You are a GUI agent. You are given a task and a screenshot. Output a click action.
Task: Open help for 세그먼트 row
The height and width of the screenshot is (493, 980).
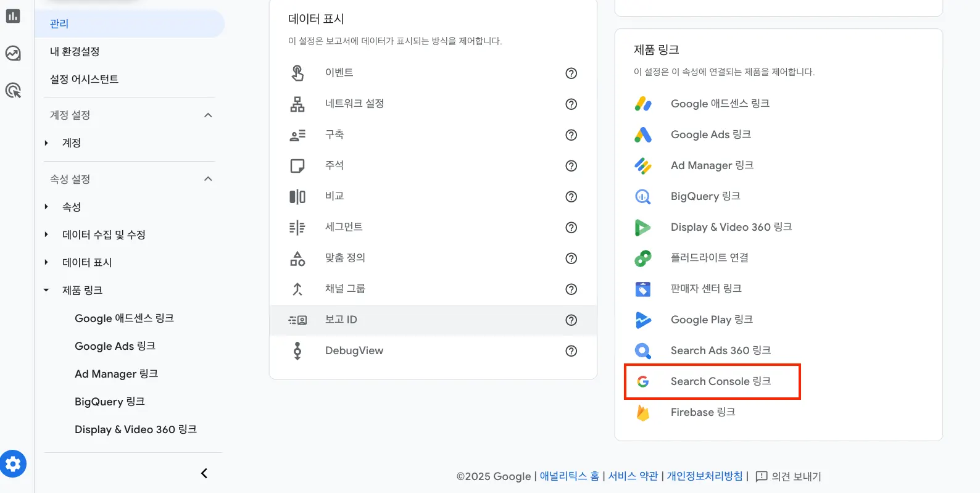pos(571,227)
